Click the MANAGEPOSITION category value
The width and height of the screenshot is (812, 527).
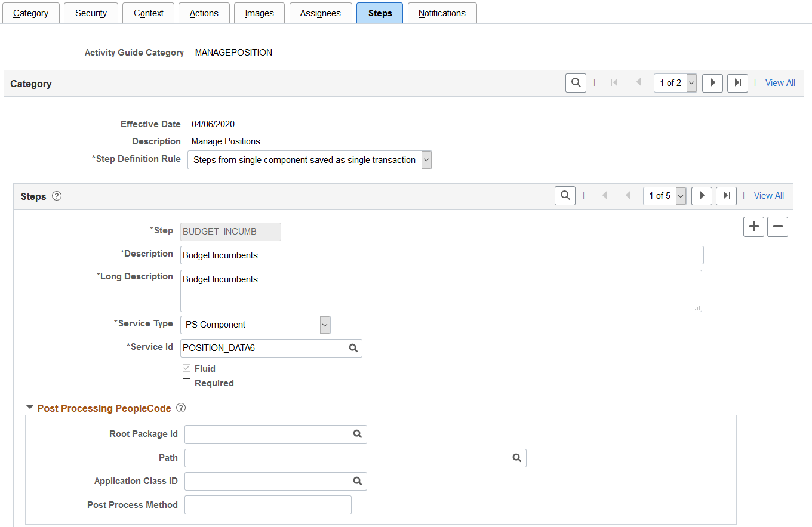point(233,53)
